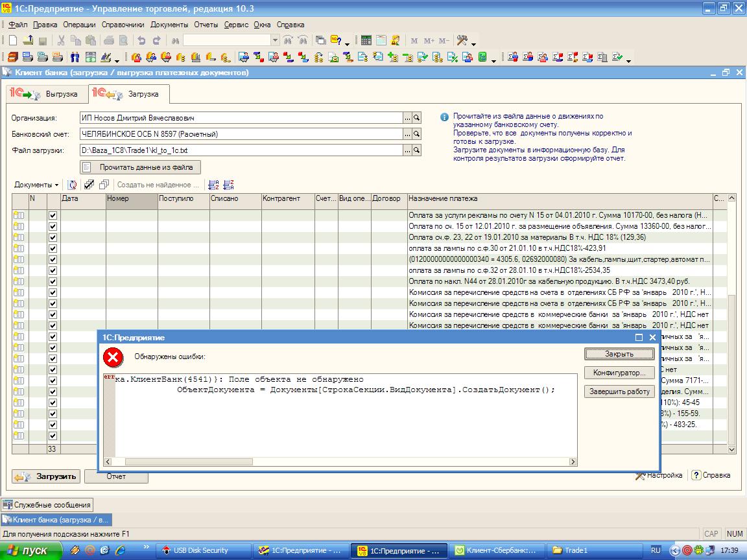This screenshot has width=747, height=560.
Task: Click Конфигуратор... button in error dialog
Action: tap(619, 373)
